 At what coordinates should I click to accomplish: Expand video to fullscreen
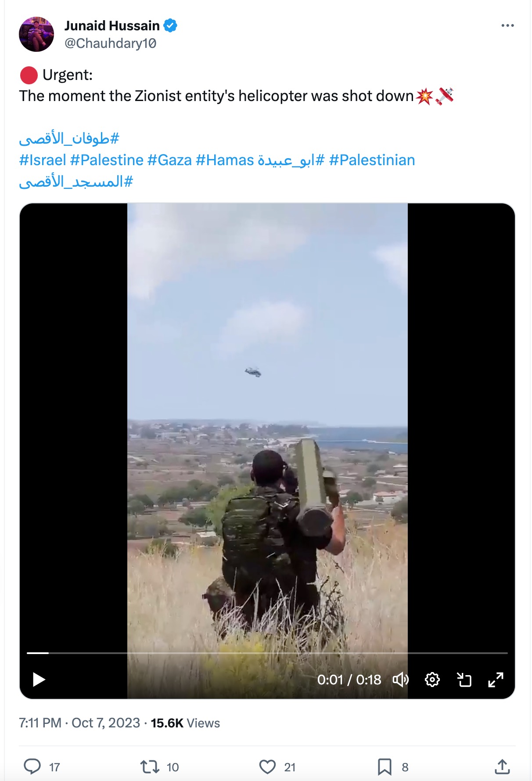click(x=496, y=680)
